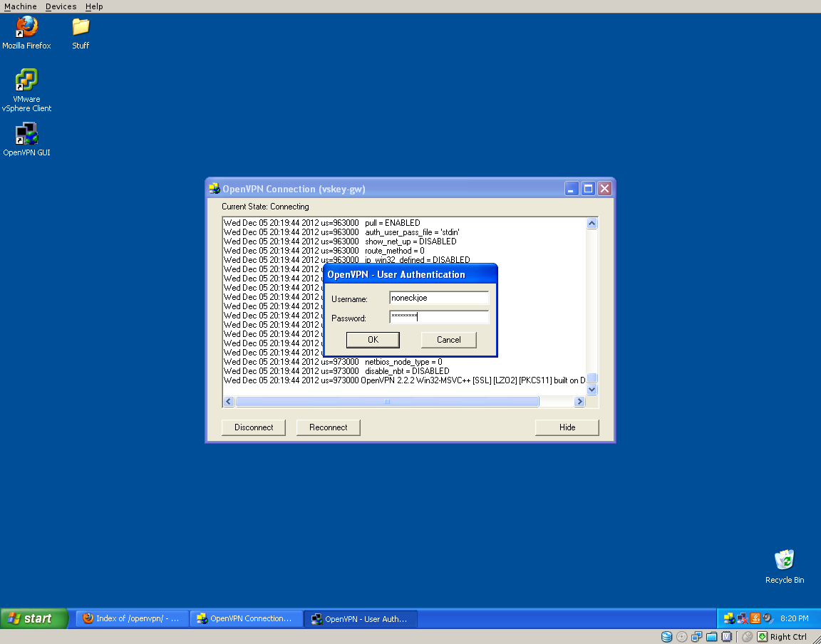
Task: Click the Disconnect button
Action: point(254,427)
